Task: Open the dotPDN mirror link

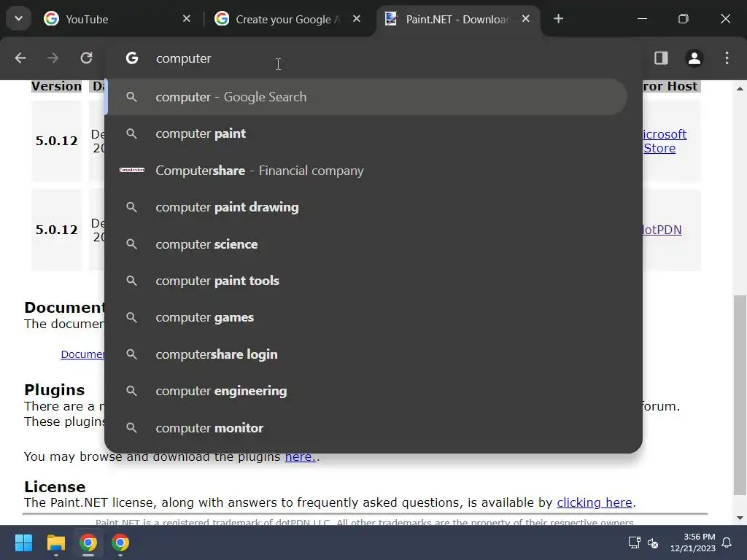Action: tap(662, 230)
